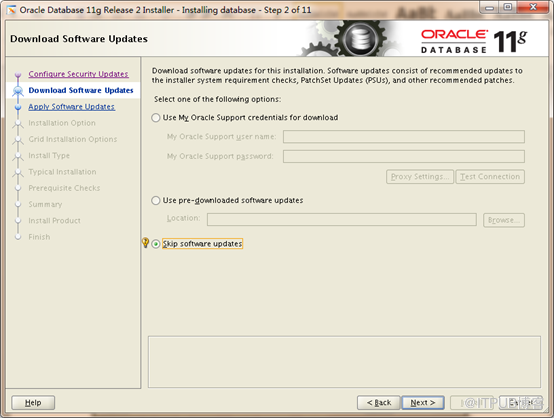
Task: Click Finish step in sidebar
Action: coord(39,237)
